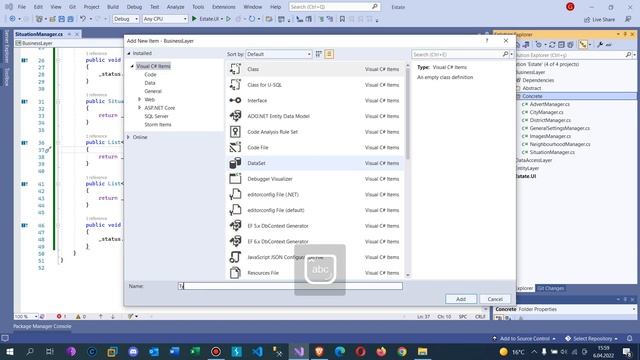The height and width of the screenshot is (360, 640).
Task: Open the Windows Start menu
Action: pos(9,351)
